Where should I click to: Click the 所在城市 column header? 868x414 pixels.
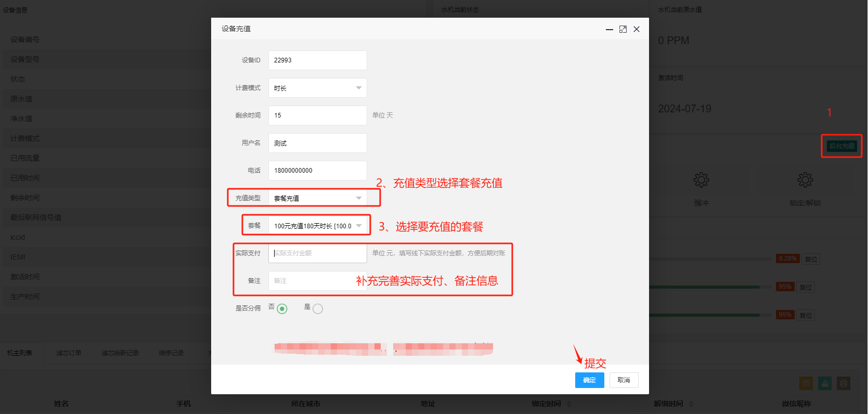tap(306, 404)
